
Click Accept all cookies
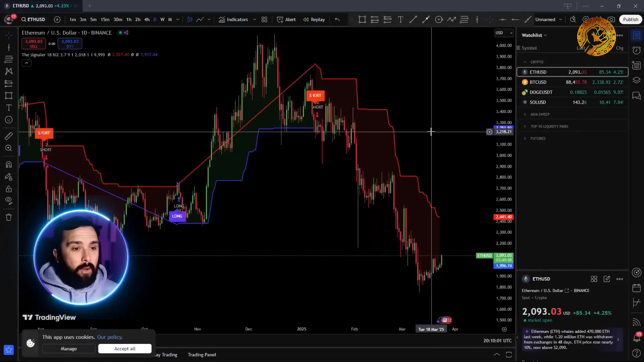125,349
